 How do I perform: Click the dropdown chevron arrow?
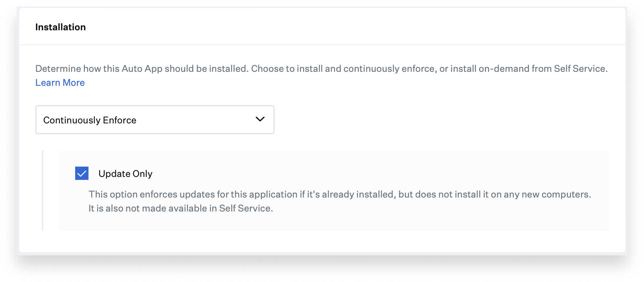(260, 119)
